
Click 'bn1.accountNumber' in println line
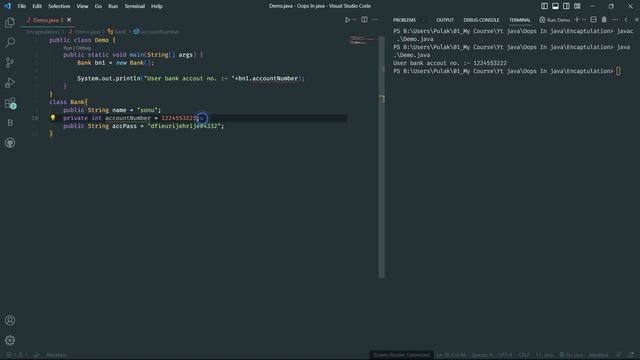(x=268, y=78)
